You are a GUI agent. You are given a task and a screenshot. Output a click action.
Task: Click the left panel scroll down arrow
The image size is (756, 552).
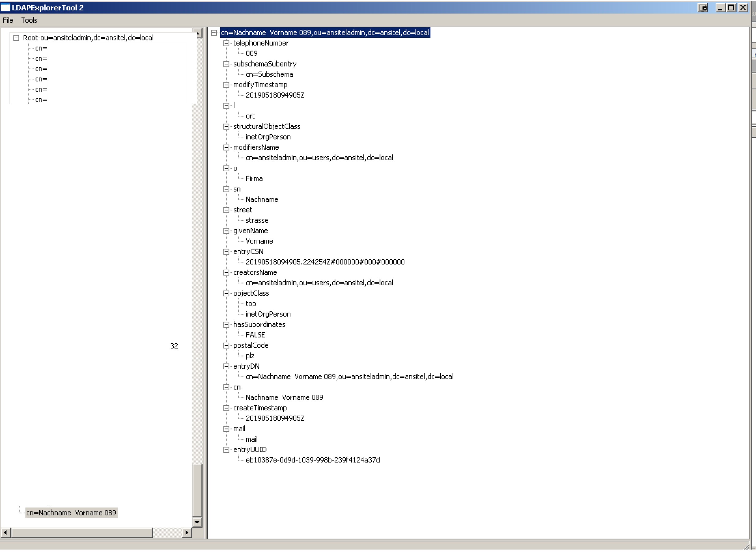click(x=197, y=522)
